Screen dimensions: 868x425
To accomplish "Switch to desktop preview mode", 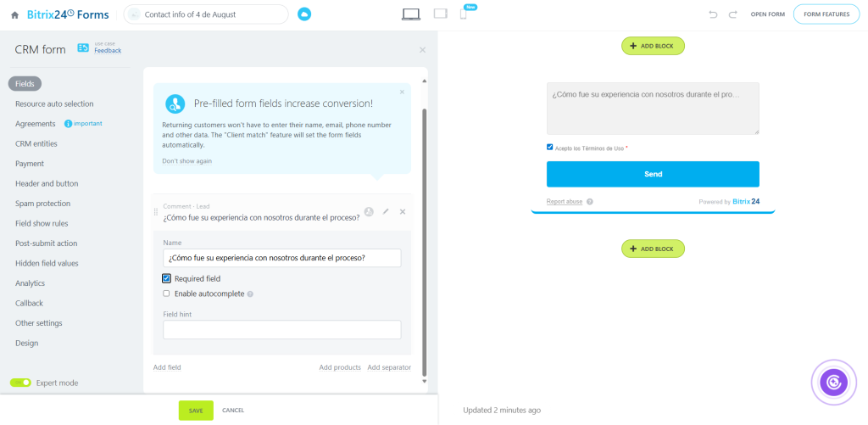I will pos(411,14).
